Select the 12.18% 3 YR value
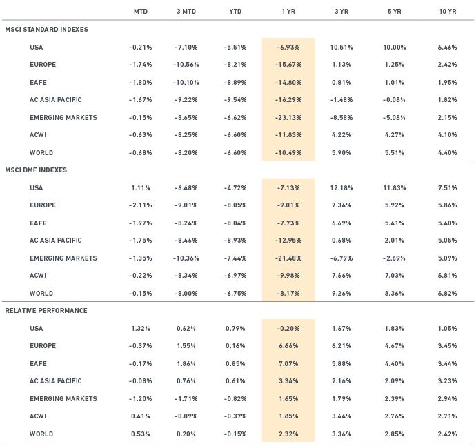Viewport: 476px width, 448px height. [x=341, y=187]
